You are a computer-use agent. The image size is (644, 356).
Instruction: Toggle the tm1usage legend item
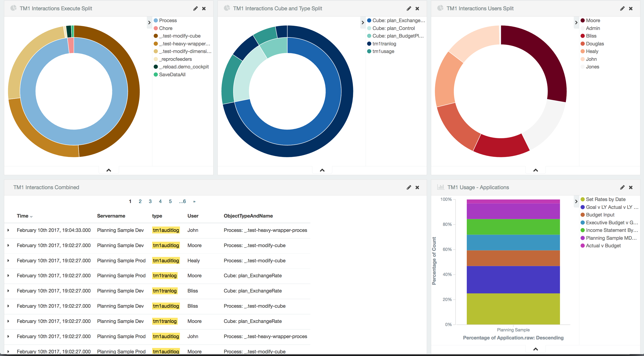point(383,51)
